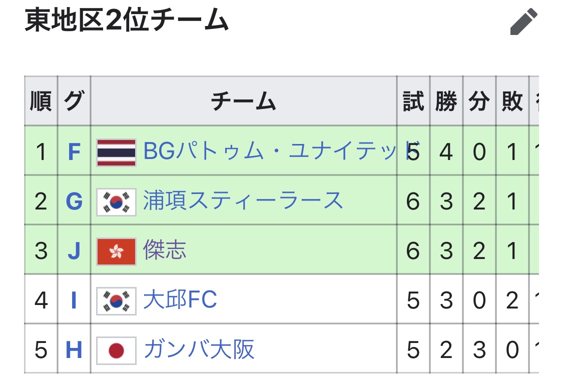Click the Hong Kong flag icon
Image resolution: width=563 pixels, height=392 pixels.
(116, 251)
